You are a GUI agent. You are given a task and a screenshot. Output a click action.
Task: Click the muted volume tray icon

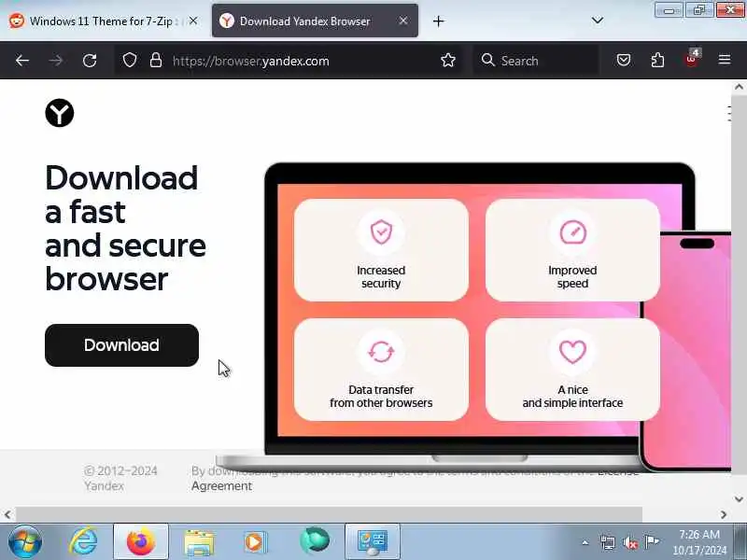click(630, 542)
